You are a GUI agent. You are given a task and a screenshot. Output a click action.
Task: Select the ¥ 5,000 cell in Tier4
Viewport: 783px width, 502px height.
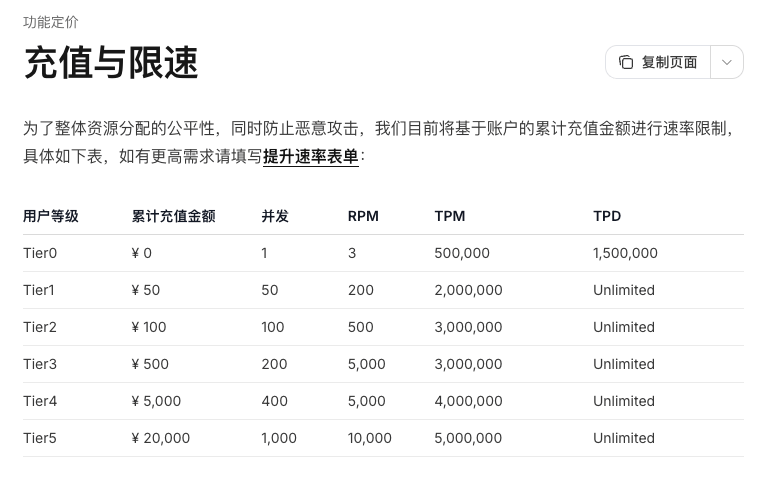[x=156, y=401]
